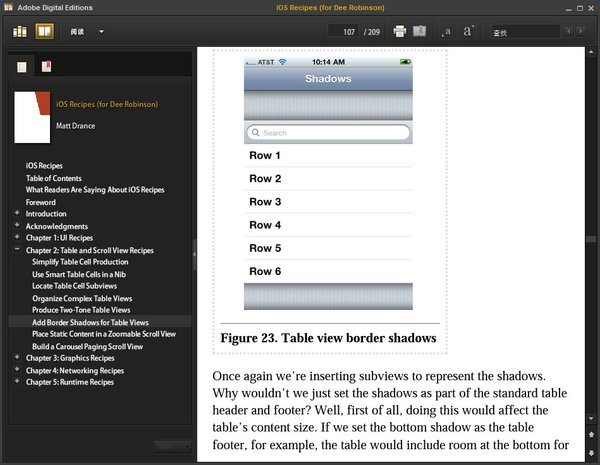This screenshot has height=465, width=600.
Task: Click the Shadows figure image on page
Action: [328, 183]
